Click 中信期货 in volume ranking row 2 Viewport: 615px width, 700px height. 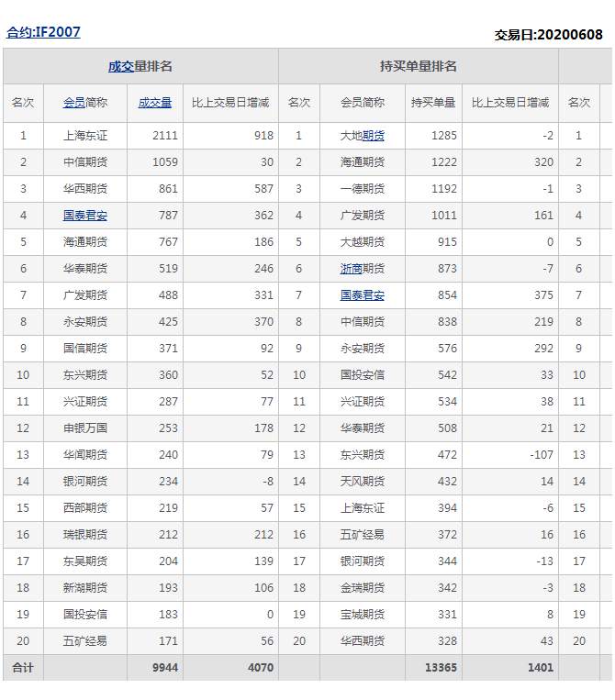[x=85, y=162]
